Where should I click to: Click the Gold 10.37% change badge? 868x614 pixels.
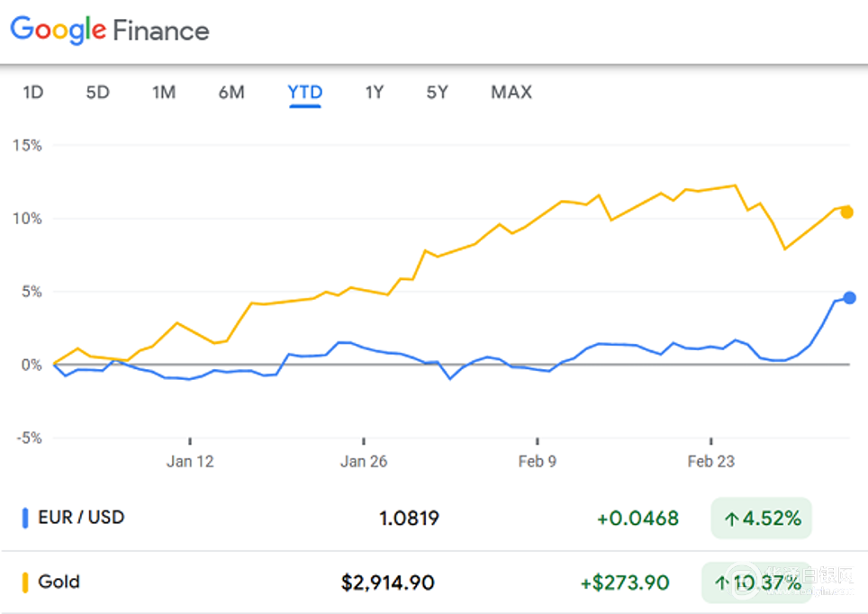757,582
